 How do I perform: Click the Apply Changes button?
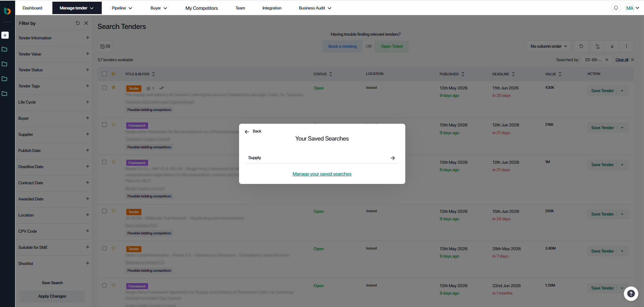(52, 296)
